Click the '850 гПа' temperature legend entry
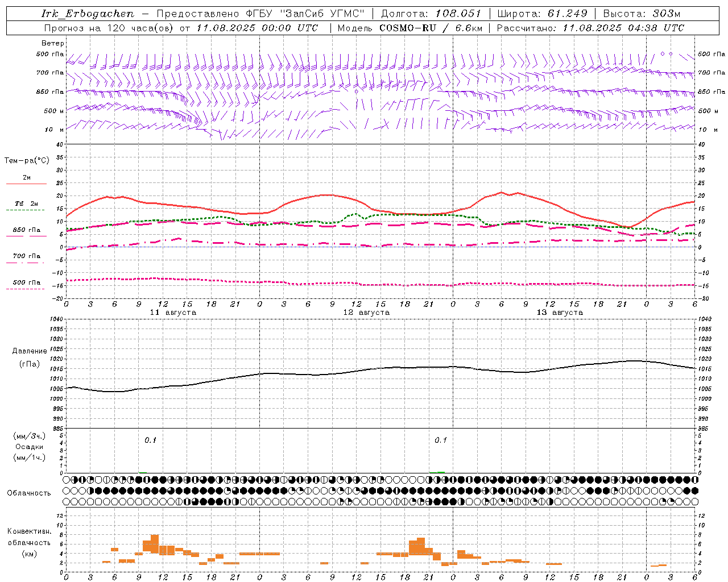 click(x=27, y=230)
